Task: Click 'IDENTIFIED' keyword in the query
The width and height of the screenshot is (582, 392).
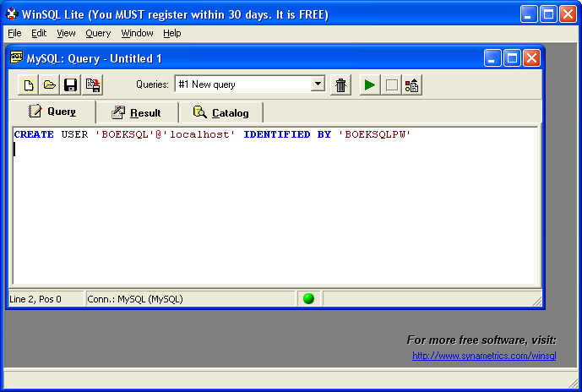Action: pos(277,134)
